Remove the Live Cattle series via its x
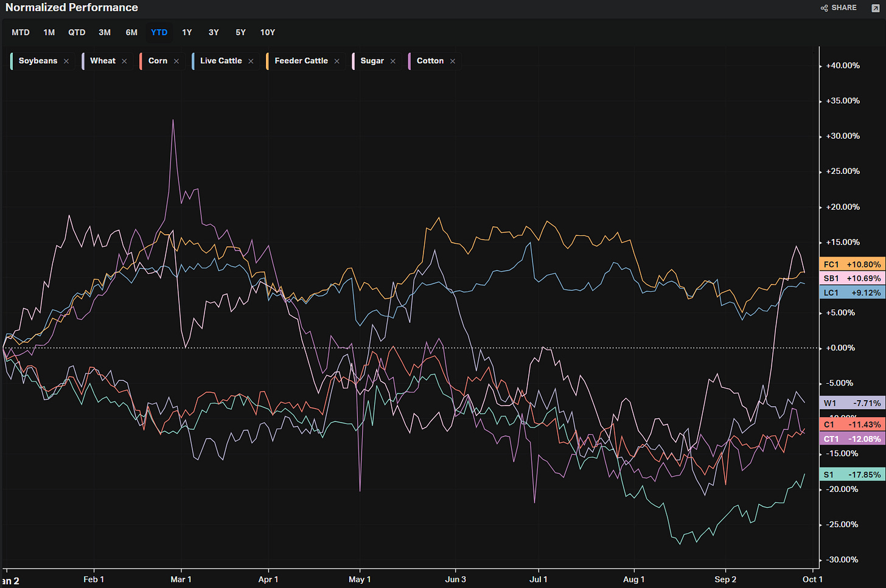Image resolution: width=886 pixels, height=588 pixels. [251, 61]
